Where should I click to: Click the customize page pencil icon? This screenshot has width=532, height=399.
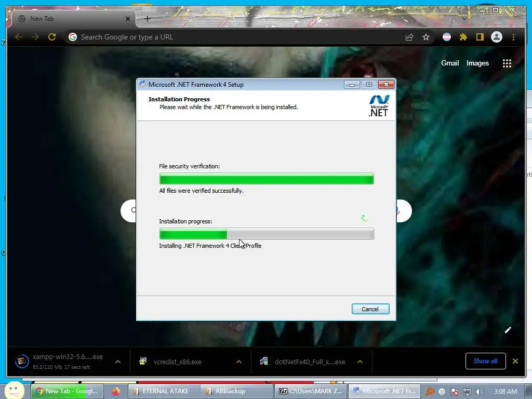[x=508, y=330]
